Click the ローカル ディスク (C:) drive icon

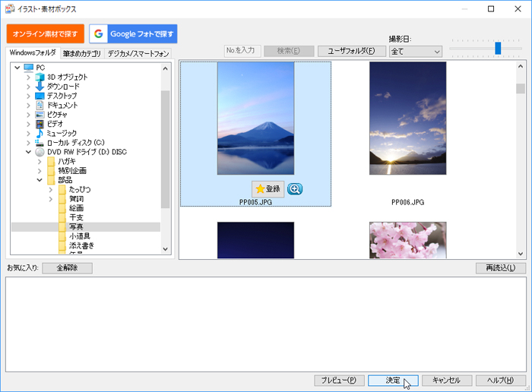click(40, 143)
